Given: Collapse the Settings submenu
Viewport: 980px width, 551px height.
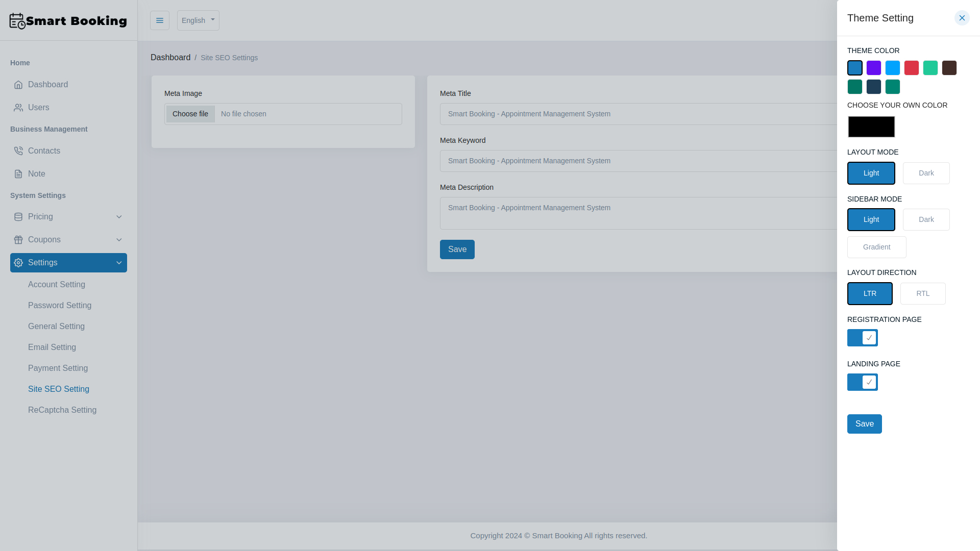Looking at the screenshot, I should pyautogui.click(x=119, y=262).
